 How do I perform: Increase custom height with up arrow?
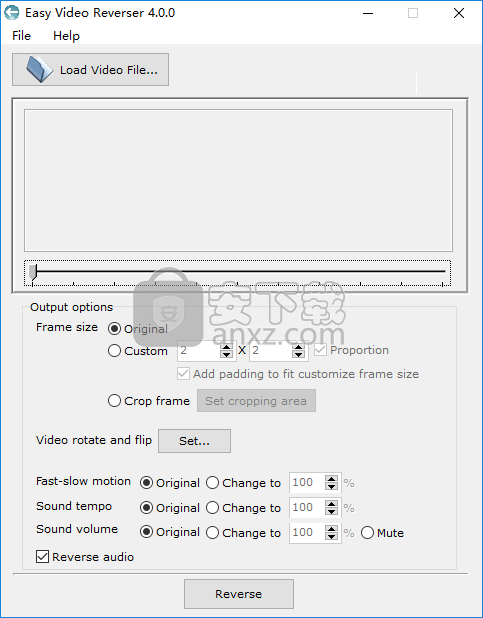(x=299, y=347)
